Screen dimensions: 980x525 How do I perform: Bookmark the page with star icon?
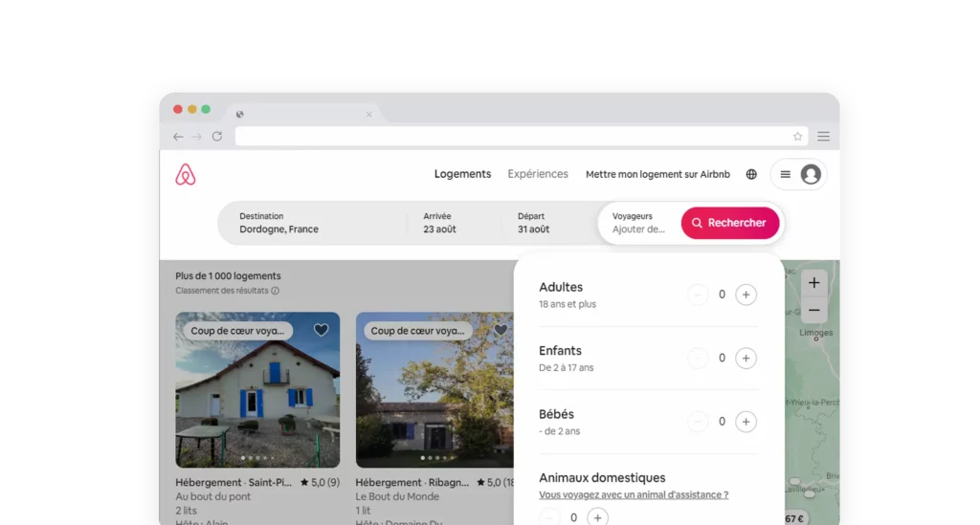tap(797, 137)
